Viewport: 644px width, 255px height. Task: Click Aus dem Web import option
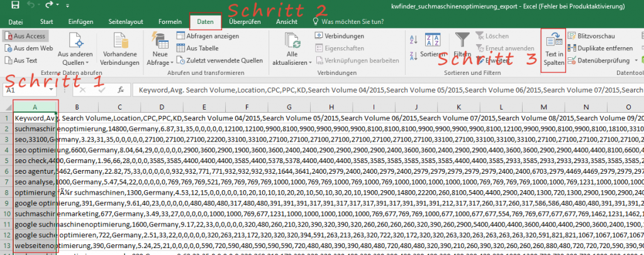pyautogui.click(x=29, y=48)
